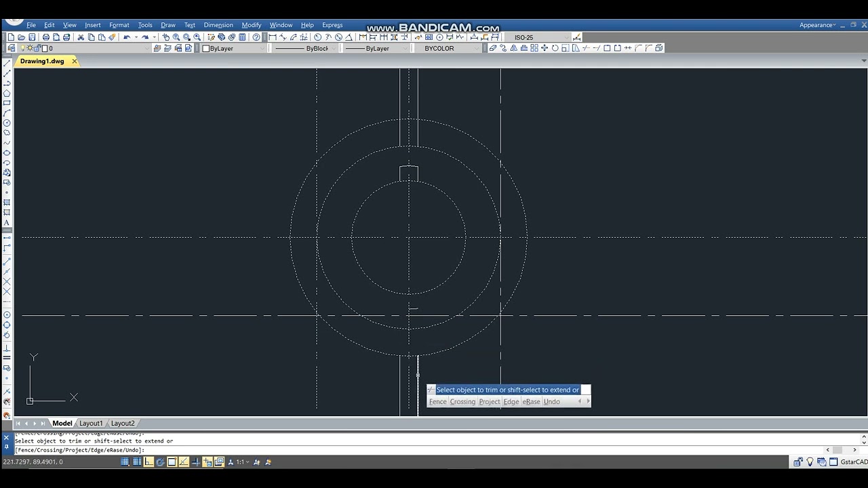
Task: Open the ByLayer color dropdown
Action: [x=234, y=48]
